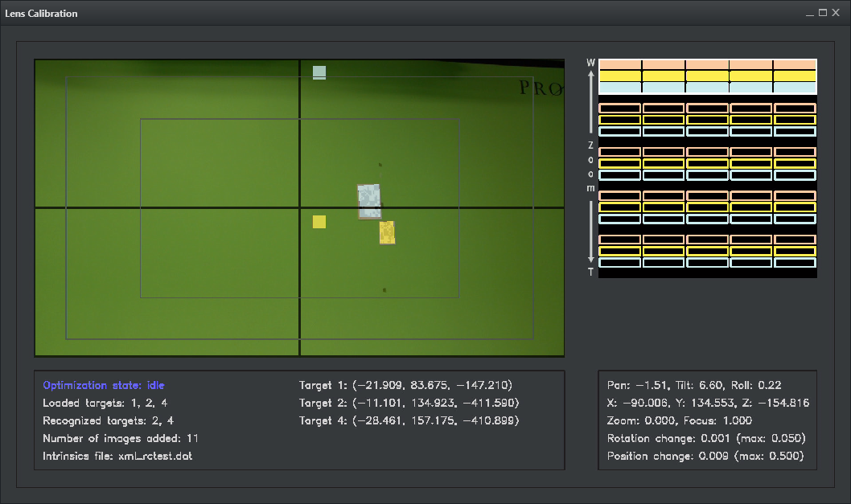Close the Lens Calibration window
This screenshot has height=504, width=851.
pyautogui.click(x=837, y=13)
